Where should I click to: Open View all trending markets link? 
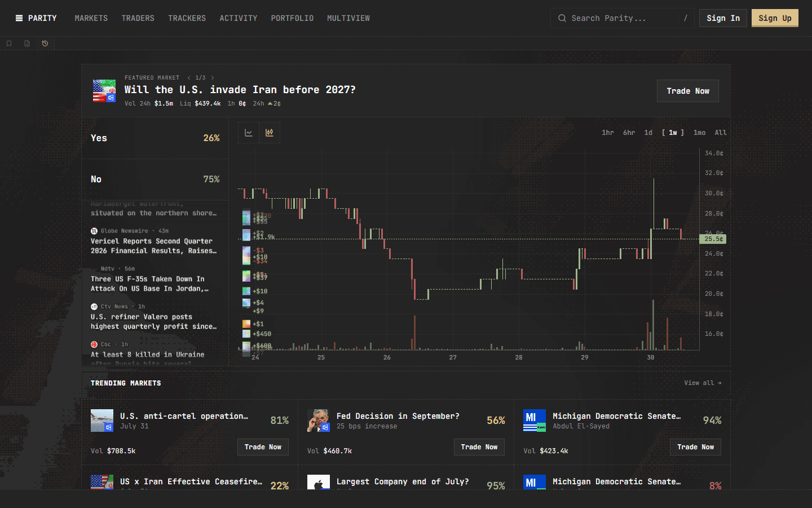click(703, 383)
